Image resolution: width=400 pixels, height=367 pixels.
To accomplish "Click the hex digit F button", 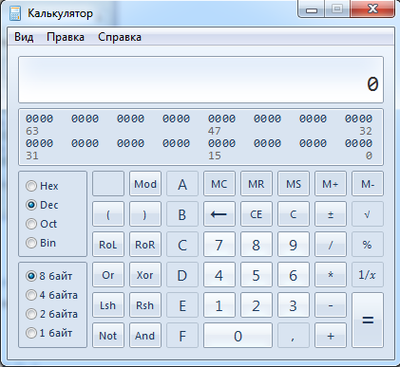I will pyautogui.click(x=182, y=335).
